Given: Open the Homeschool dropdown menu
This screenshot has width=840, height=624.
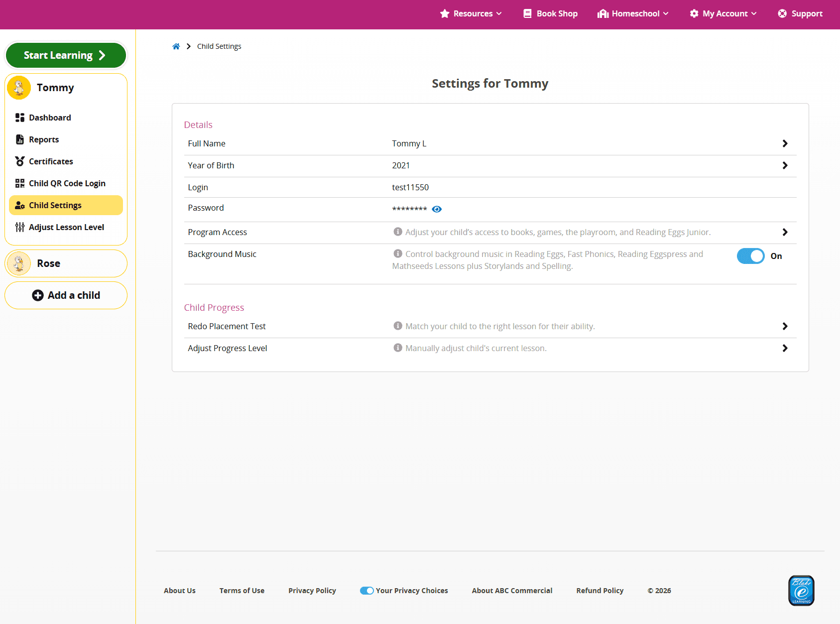Looking at the screenshot, I should click(x=633, y=13).
